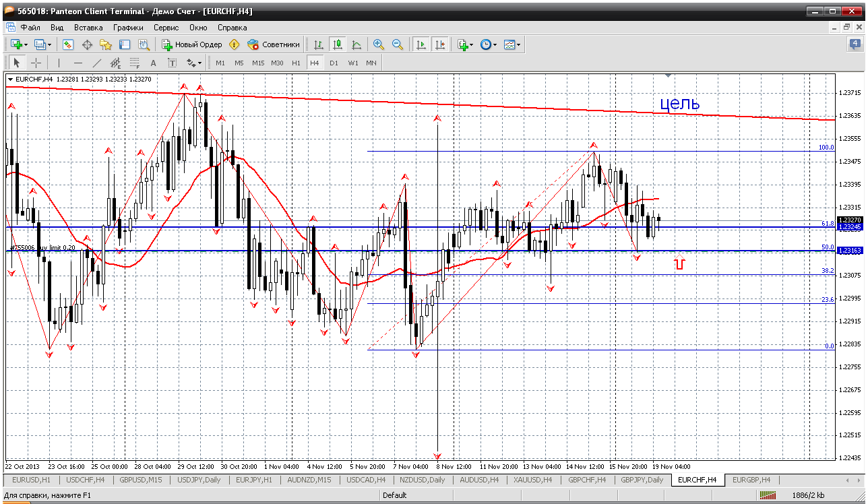The height and width of the screenshot is (504, 868).
Task: Switch chart to Line Chart mode
Action: (x=356, y=44)
